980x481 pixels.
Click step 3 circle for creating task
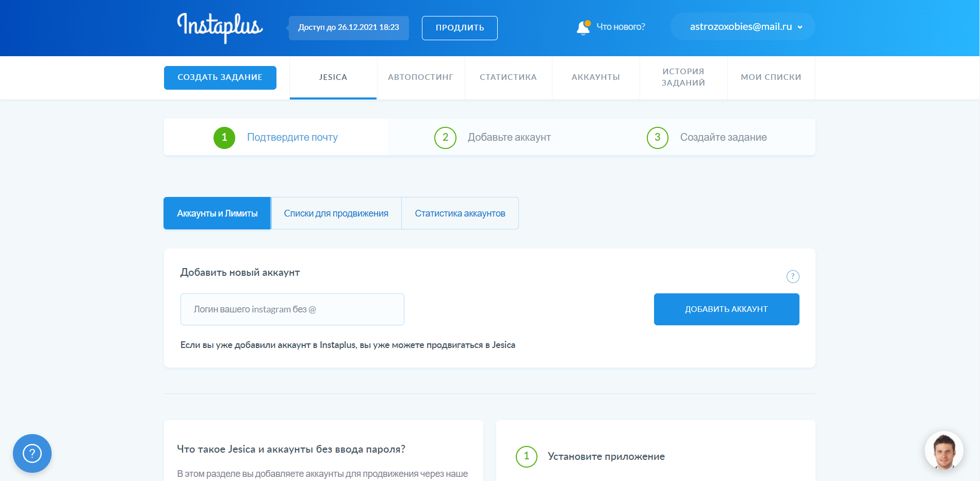[658, 138]
